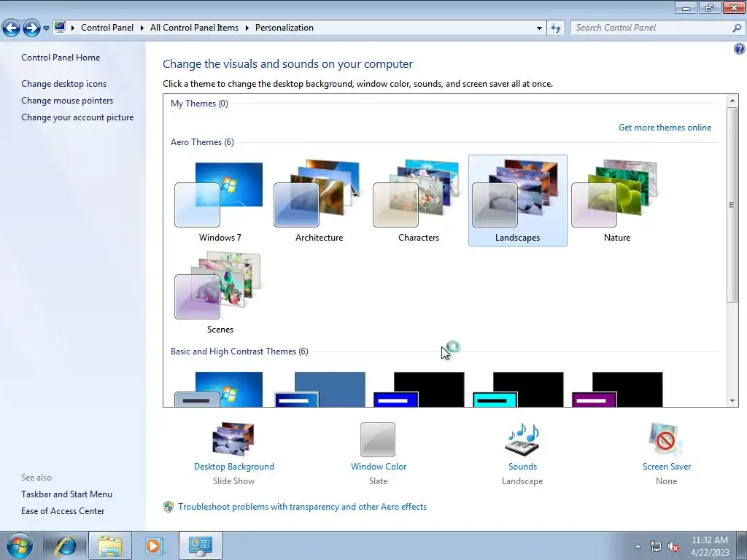The width and height of the screenshot is (747, 560).
Task: Expand the root arrow before Control Panel
Action: [73, 28]
